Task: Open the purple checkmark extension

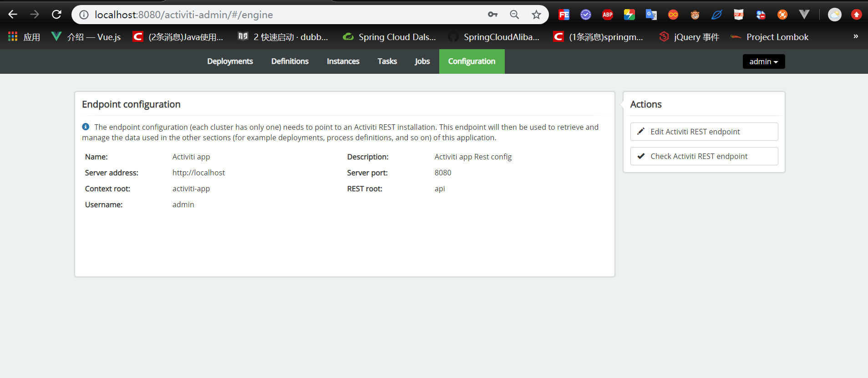Action: pos(586,15)
